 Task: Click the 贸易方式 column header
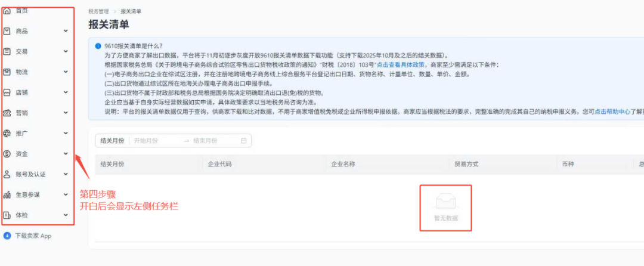pos(466,164)
